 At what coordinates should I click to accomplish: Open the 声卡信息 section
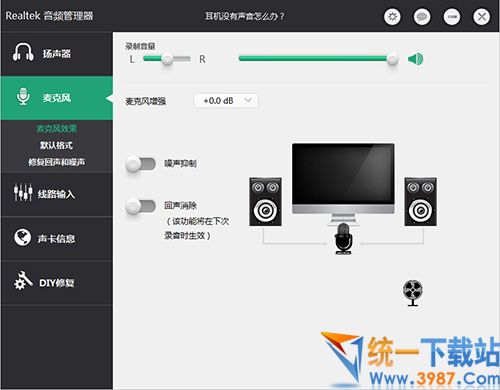[x=56, y=238]
